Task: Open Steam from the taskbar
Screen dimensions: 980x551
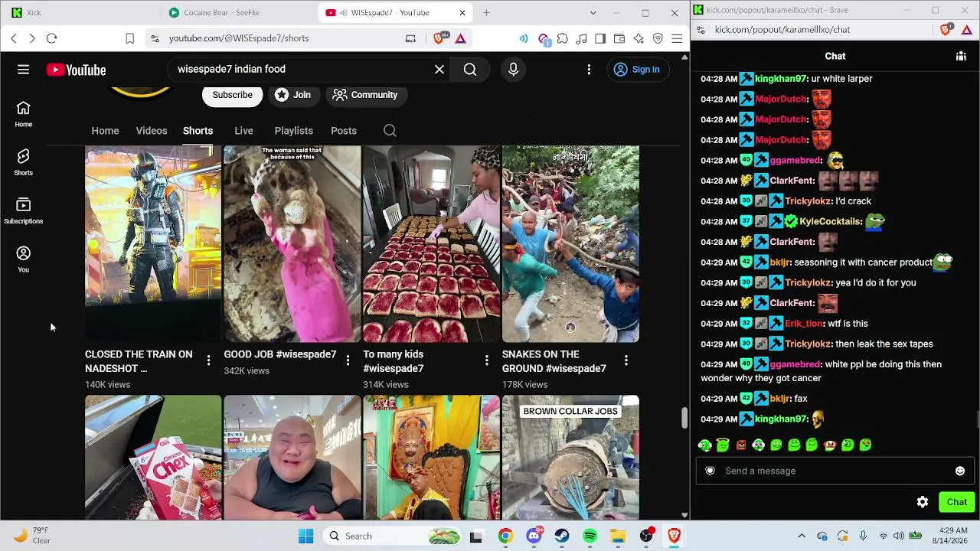Action: pyautogui.click(x=562, y=536)
